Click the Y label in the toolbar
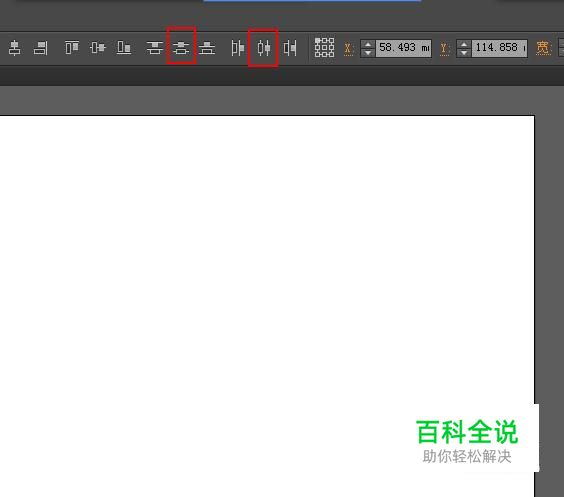 [x=444, y=49]
